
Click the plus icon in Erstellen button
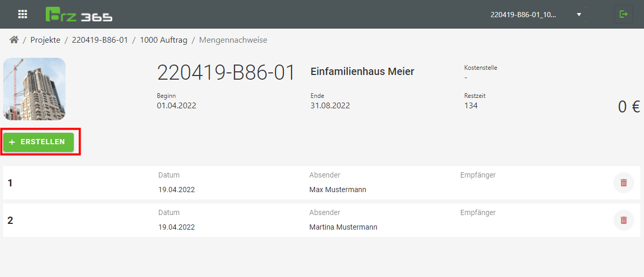12,142
